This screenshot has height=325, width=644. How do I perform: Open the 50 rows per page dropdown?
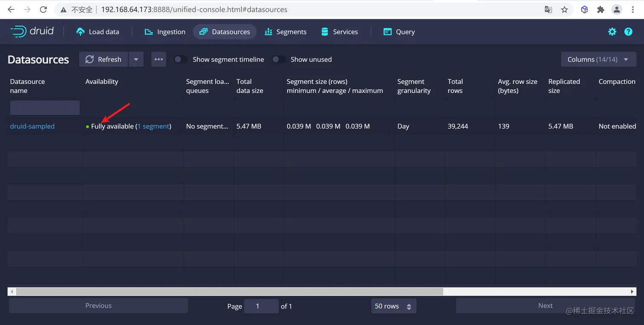394,306
